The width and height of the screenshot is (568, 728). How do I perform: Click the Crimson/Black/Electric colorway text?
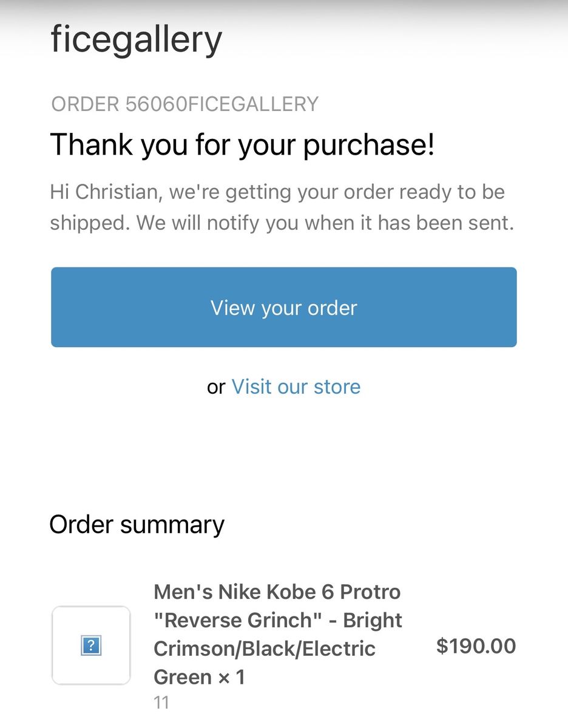tap(265, 649)
